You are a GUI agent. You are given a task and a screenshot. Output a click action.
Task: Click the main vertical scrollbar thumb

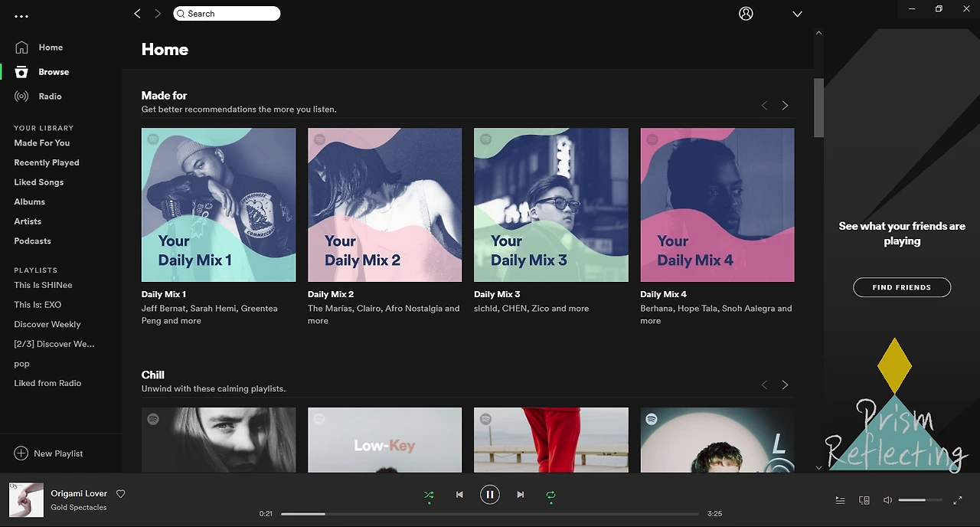click(818, 108)
